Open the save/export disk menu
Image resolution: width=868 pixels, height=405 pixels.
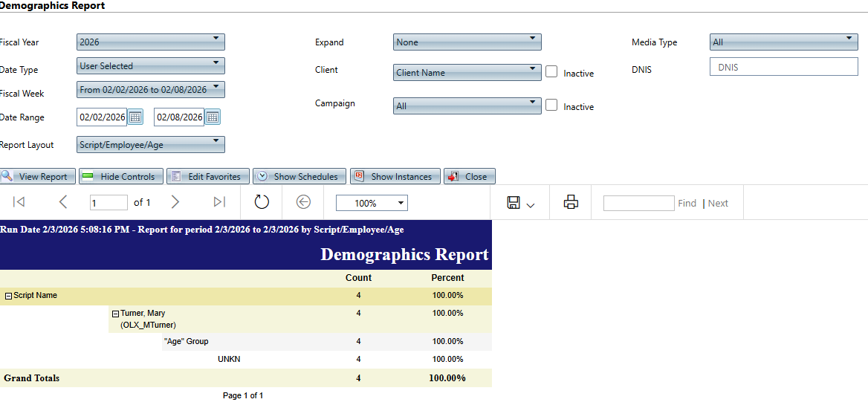click(x=520, y=203)
